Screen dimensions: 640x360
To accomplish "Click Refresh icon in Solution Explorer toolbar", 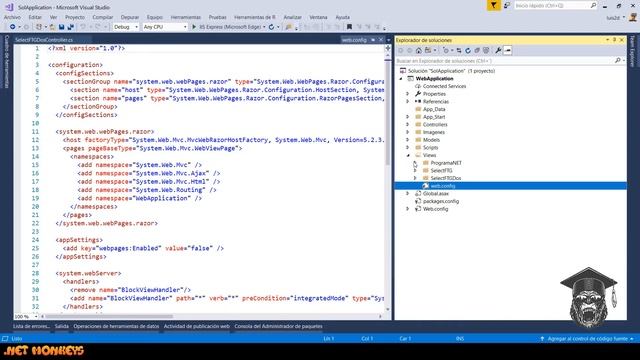I will tap(468, 50).
